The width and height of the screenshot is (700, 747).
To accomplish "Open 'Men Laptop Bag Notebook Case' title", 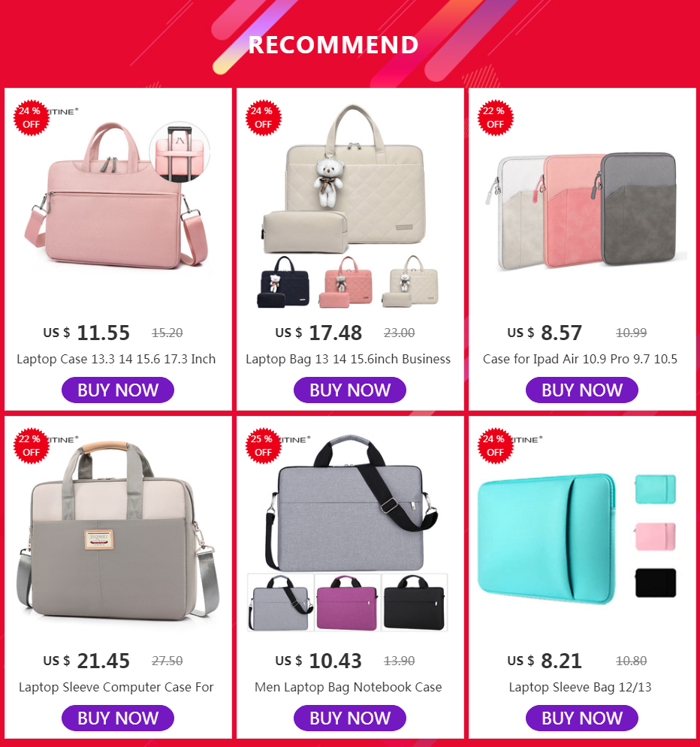I will click(348, 687).
